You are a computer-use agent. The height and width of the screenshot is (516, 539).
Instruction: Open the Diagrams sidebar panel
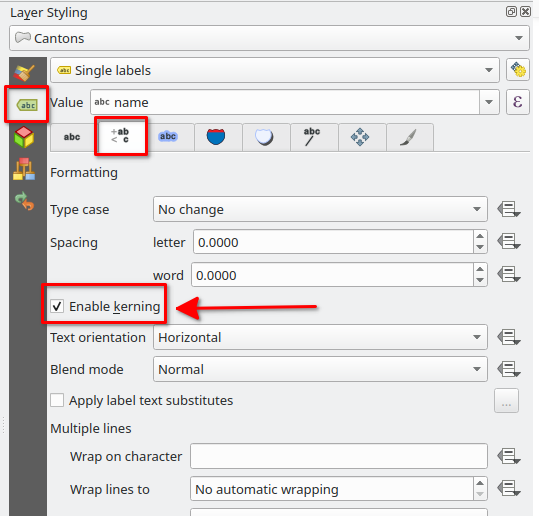point(24,169)
